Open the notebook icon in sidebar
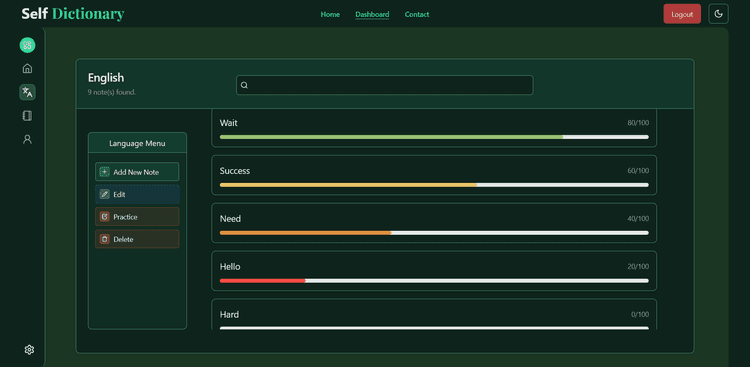 point(27,116)
